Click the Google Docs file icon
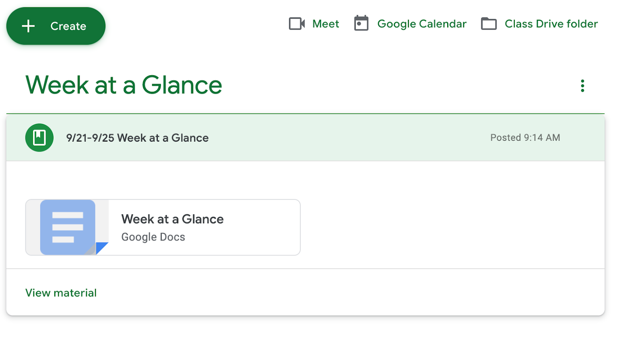Image resolution: width=644 pixels, height=354 pixels. point(68,227)
